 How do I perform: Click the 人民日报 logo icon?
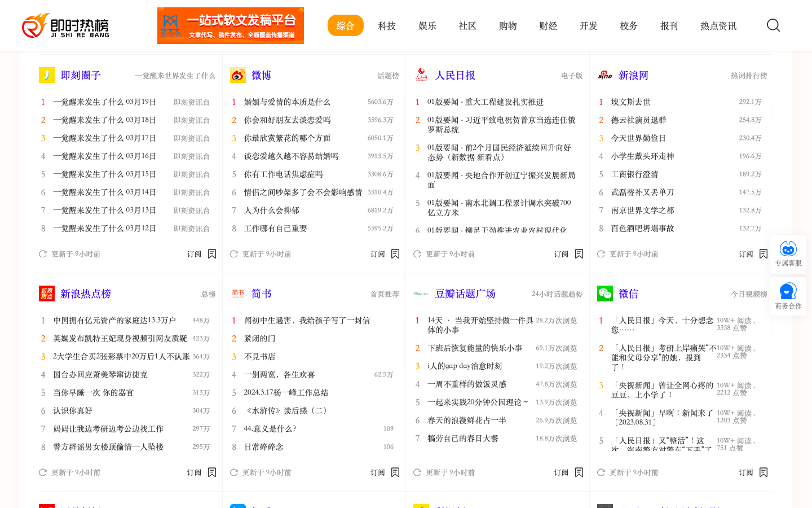[421, 75]
